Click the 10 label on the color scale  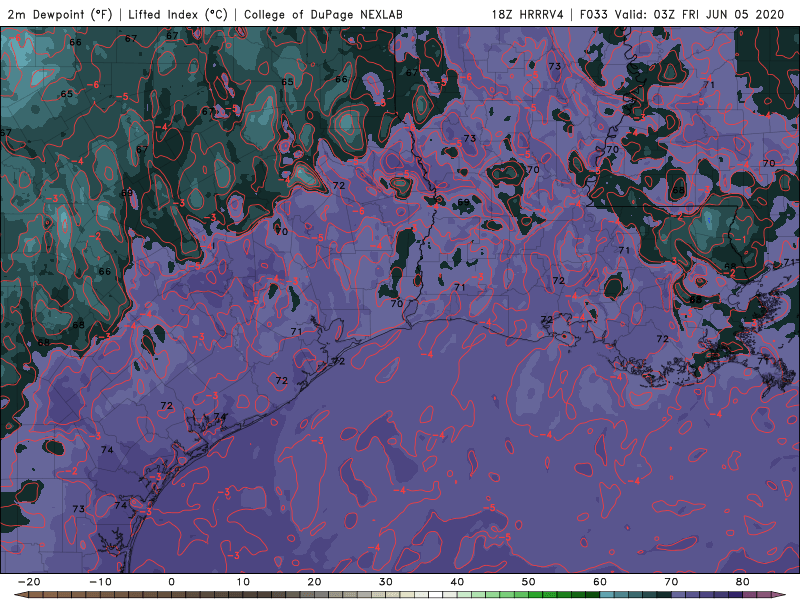pos(243,582)
